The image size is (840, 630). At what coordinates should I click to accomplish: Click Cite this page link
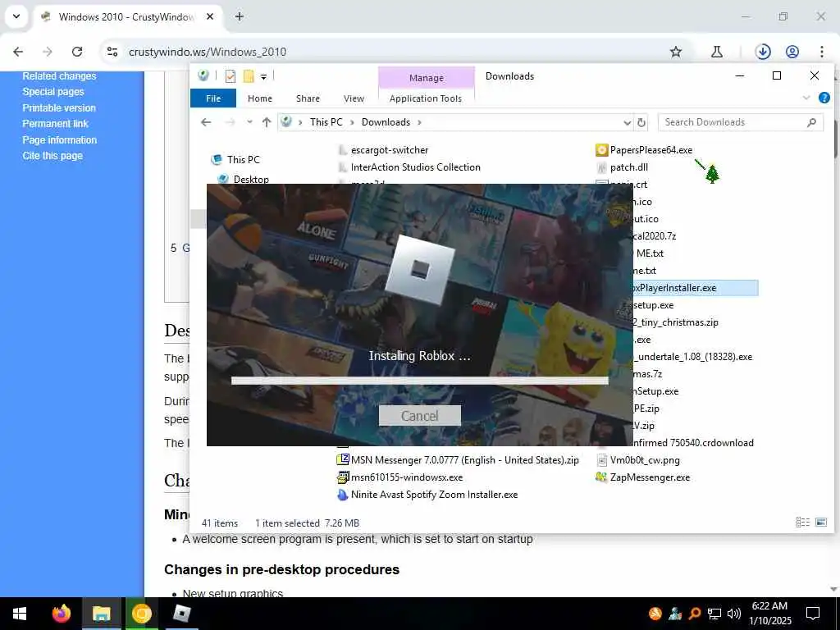click(x=52, y=156)
